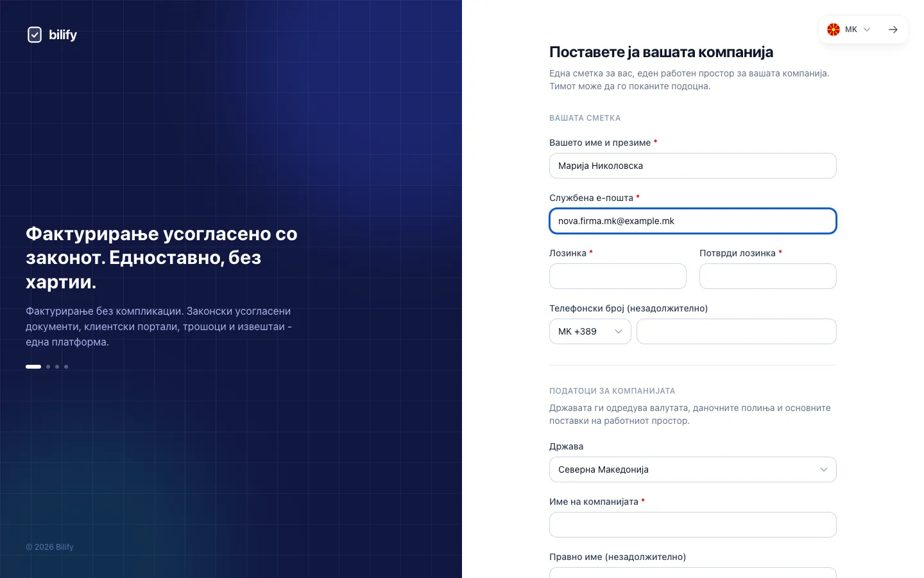This screenshot has width=924, height=578.
Task: Click the heading Поставете ја вашата компанија
Action: click(x=661, y=52)
